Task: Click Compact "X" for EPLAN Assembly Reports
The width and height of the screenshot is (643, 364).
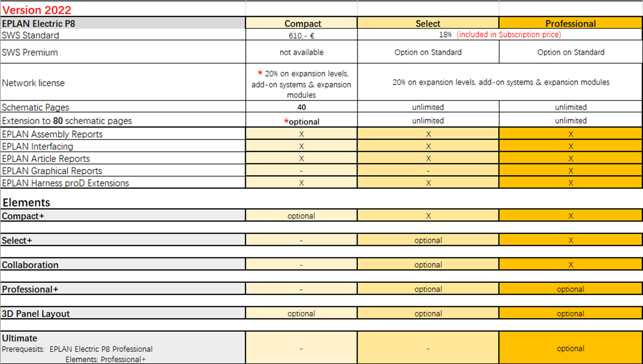Action: (x=302, y=134)
